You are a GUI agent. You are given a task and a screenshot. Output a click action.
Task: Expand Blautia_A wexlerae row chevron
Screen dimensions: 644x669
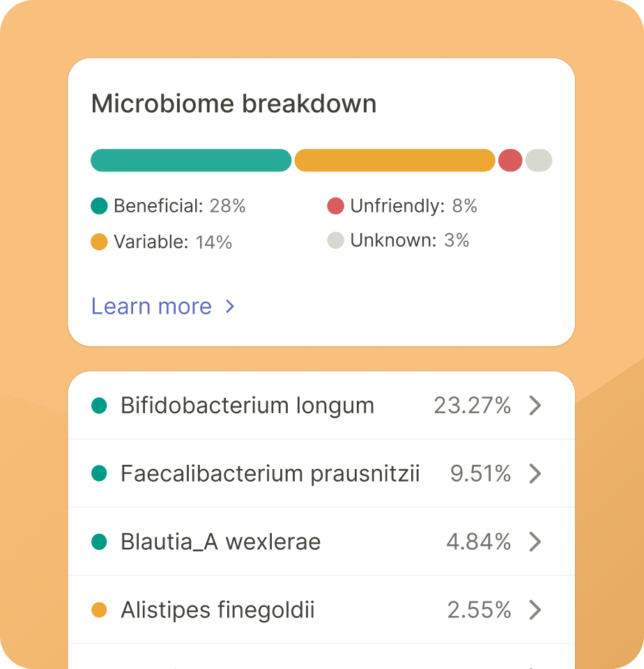pyautogui.click(x=535, y=542)
